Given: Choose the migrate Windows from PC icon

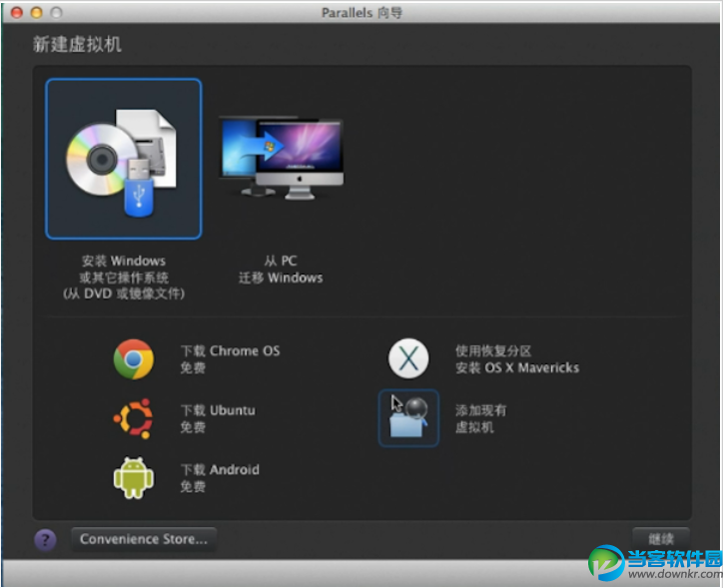Looking at the screenshot, I should 281,158.
